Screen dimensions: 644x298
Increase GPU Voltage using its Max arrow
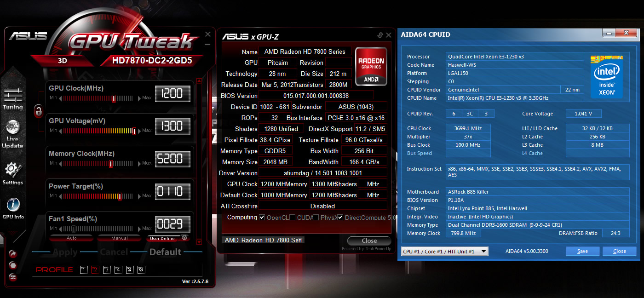(140, 131)
